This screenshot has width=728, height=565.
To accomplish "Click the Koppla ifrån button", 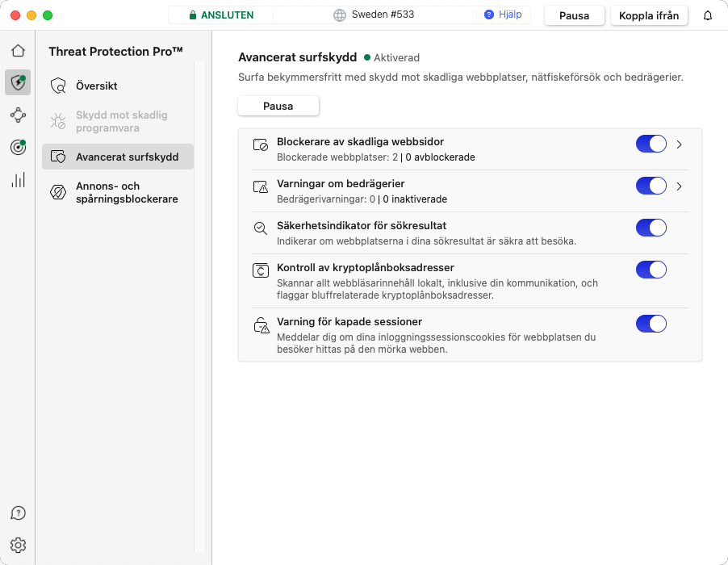I will [x=649, y=15].
